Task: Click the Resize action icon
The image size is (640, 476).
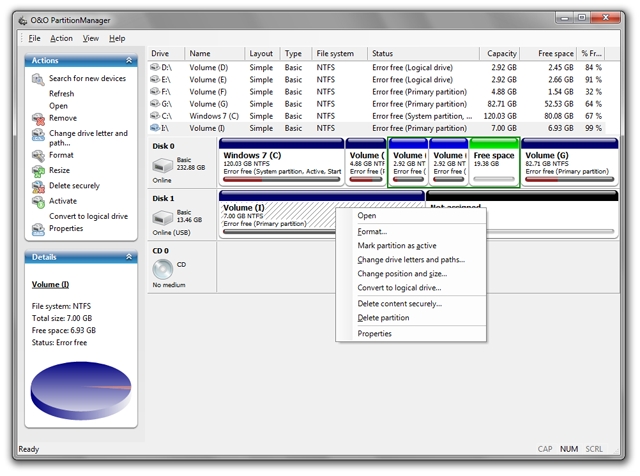Action: click(39, 171)
